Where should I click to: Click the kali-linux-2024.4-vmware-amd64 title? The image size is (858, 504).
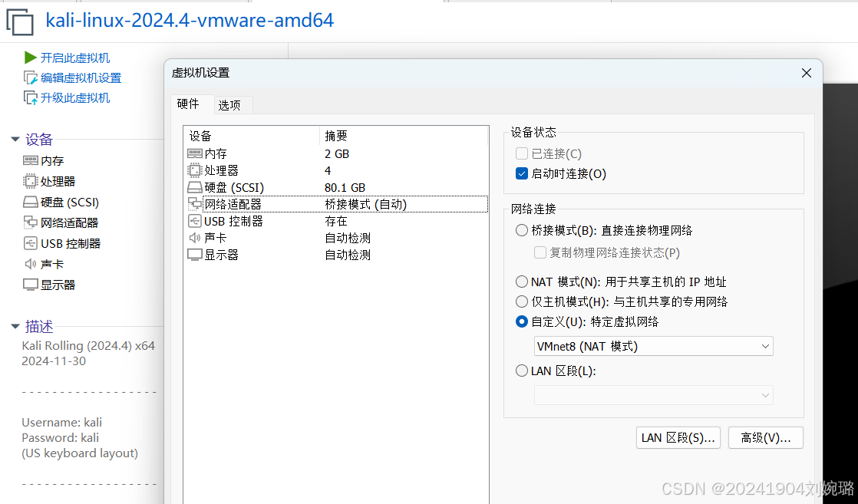(x=190, y=20)
